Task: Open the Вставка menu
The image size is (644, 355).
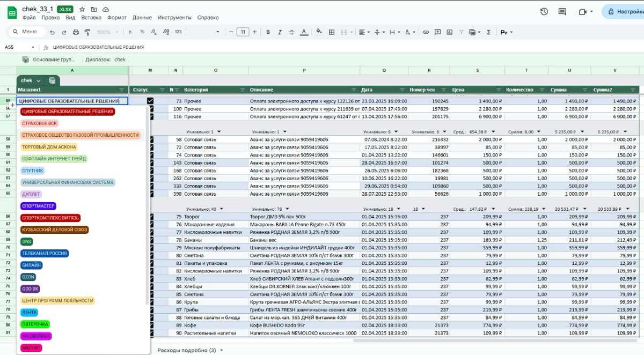Action: 91,17
